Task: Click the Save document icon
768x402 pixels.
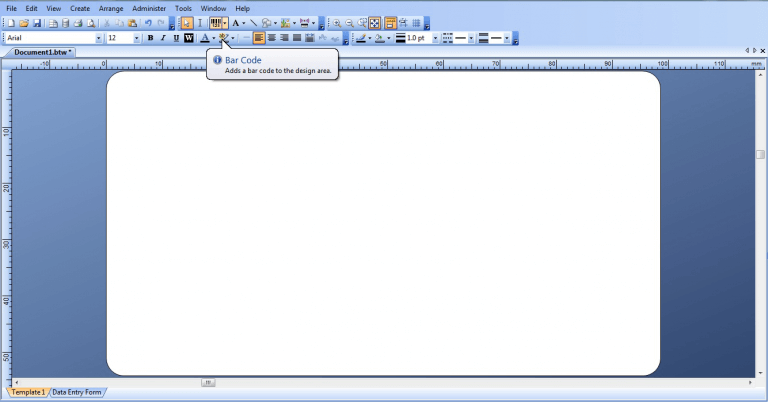Action: point(37,22)
